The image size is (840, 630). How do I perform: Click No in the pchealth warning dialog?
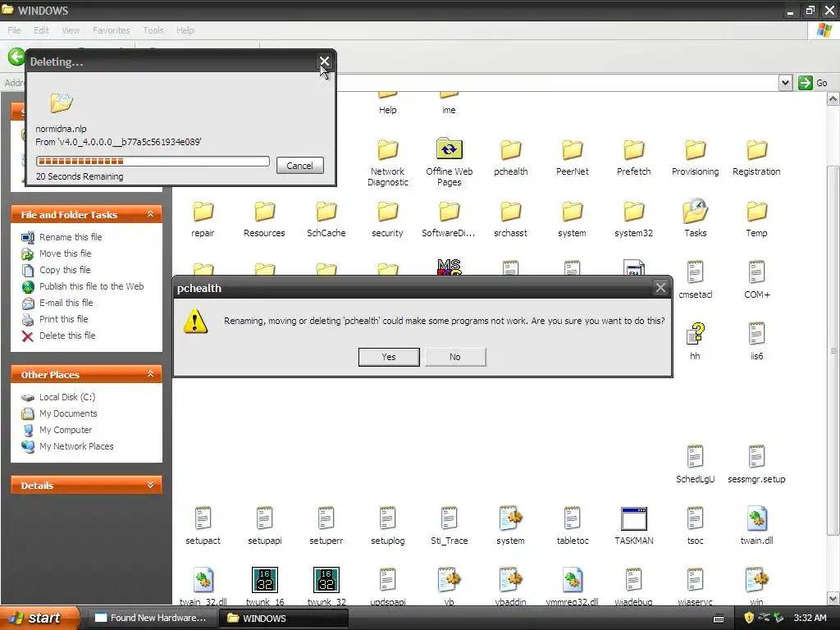click(x=455, y=357)
